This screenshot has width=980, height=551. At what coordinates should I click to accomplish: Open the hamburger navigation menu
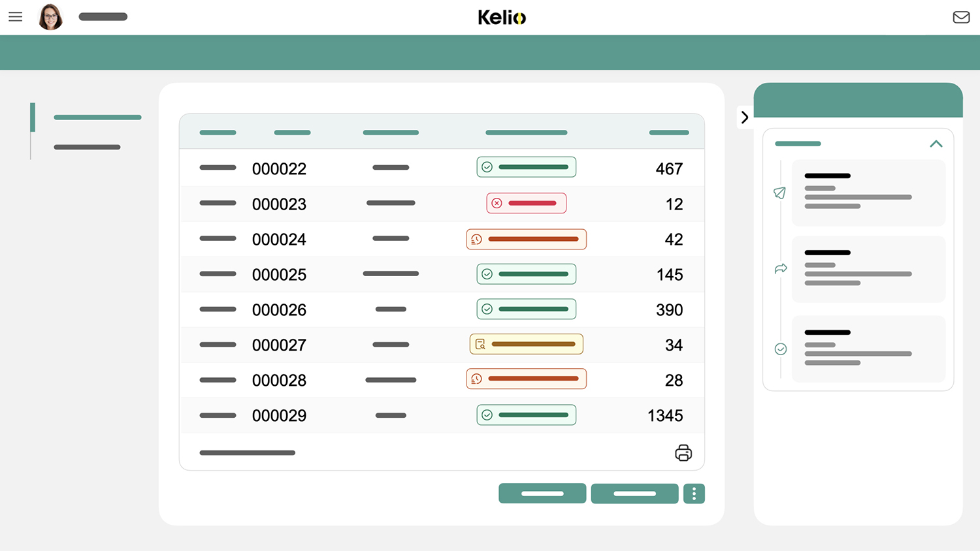coord(15,17)
